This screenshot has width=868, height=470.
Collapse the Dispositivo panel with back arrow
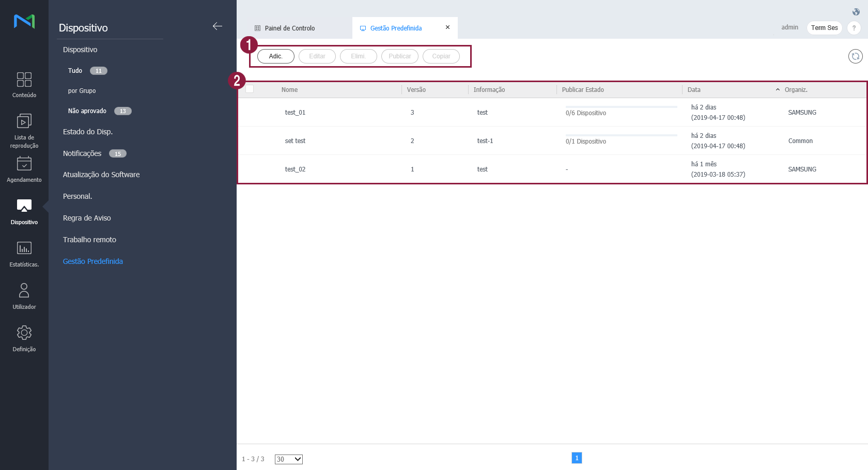(218, 26)
